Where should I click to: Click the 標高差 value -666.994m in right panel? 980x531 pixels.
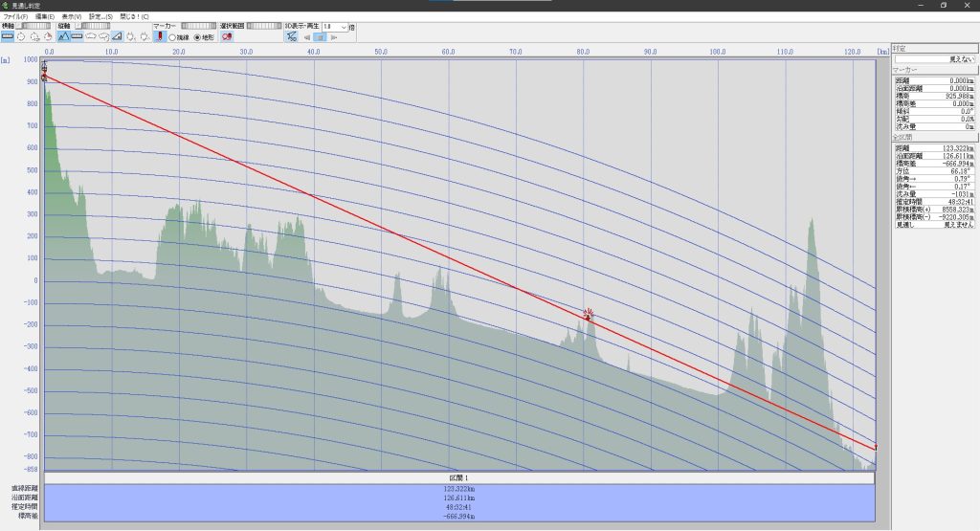[958, 163]
